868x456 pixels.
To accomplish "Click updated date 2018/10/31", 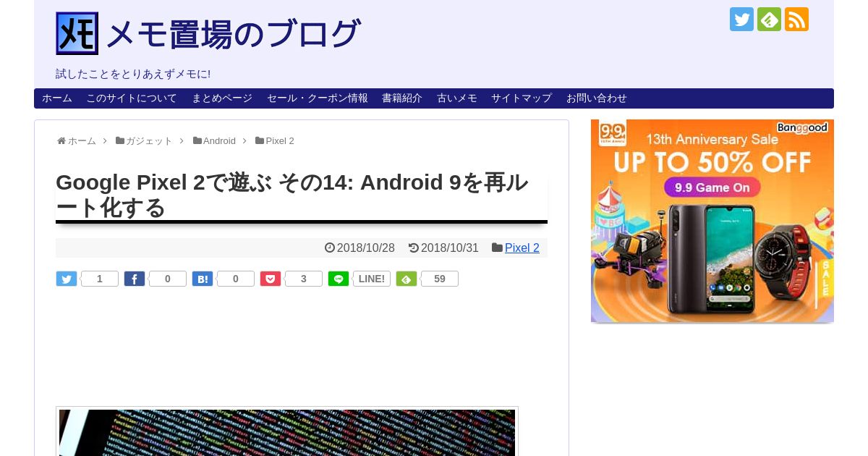I will coord(449,248).
